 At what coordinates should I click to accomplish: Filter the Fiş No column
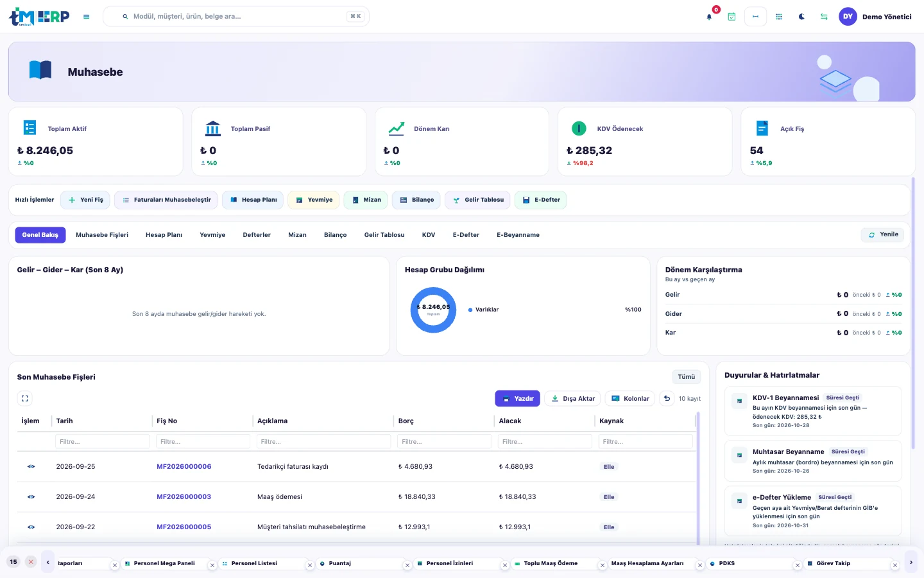pyautogui.click(x=203, y=441)
